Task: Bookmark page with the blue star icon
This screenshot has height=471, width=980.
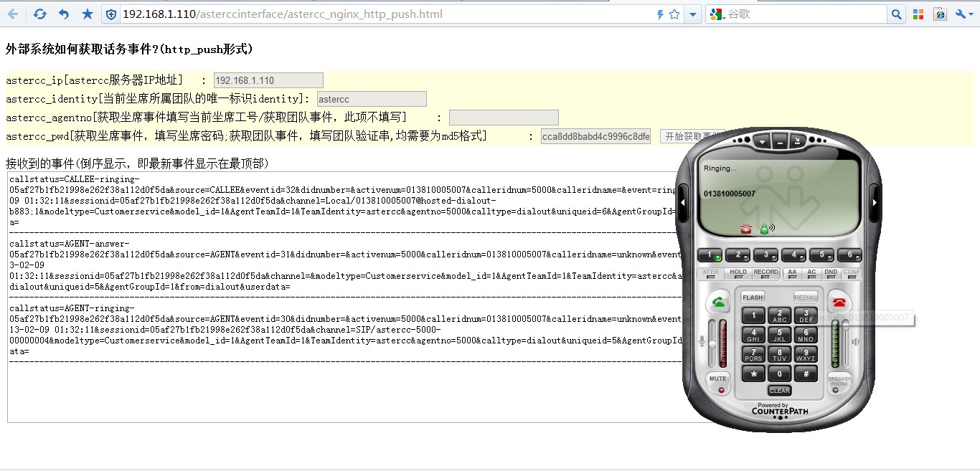Action: point(88,14)
